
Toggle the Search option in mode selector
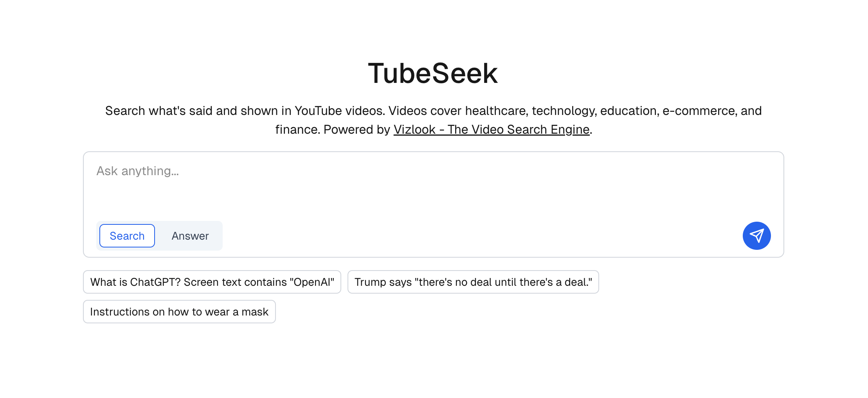(x=126, y=235)
